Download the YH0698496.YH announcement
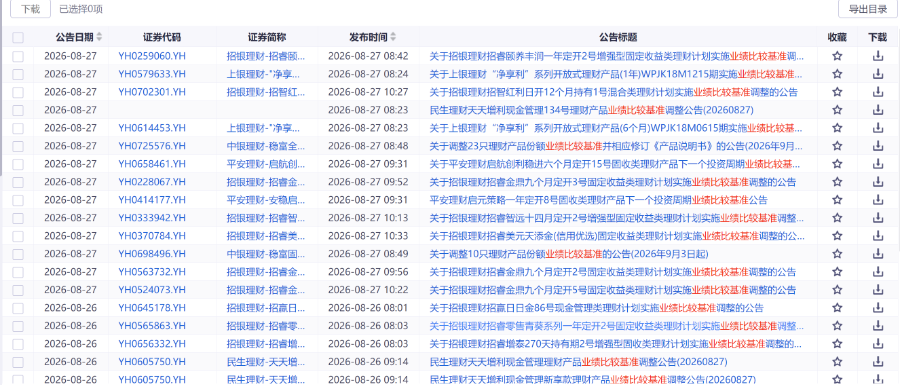900x385 pixels. pos(877,254)
